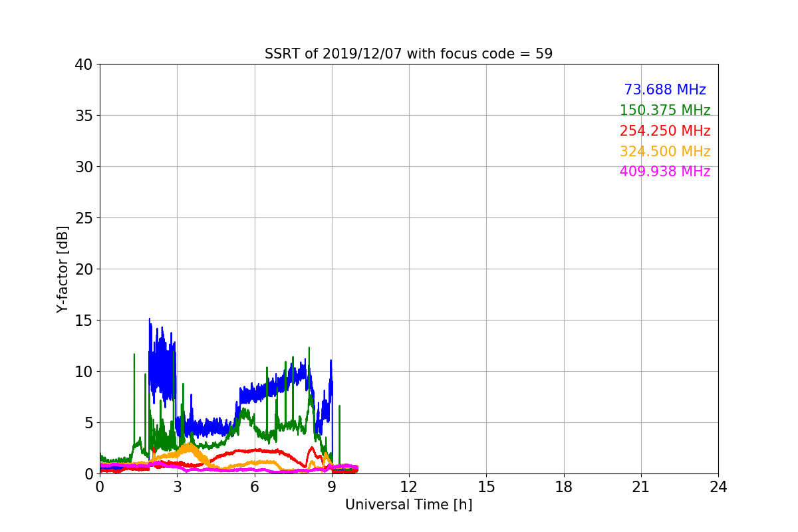Select the 254.250 MHz legend label
Image resolution: width=798 pixels, height=532 pixels.
[665, 131]
